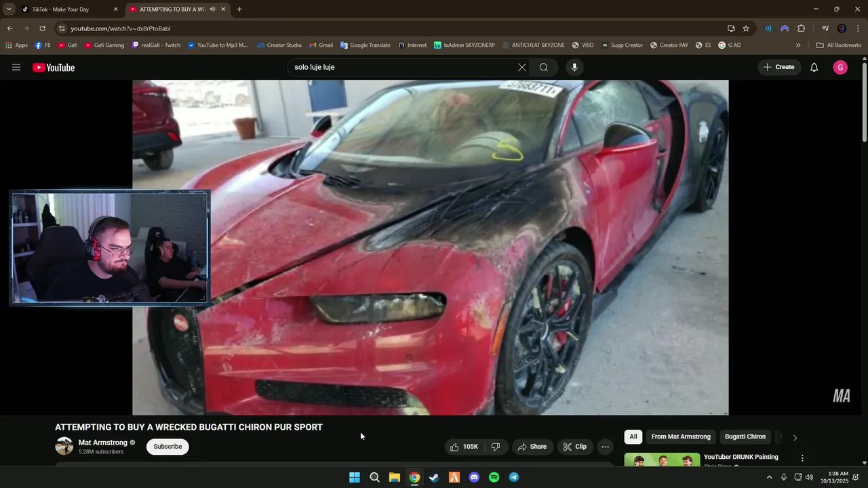Go back in Chrome
Viewport: 868px width, 488px height.
click(9, 28)
